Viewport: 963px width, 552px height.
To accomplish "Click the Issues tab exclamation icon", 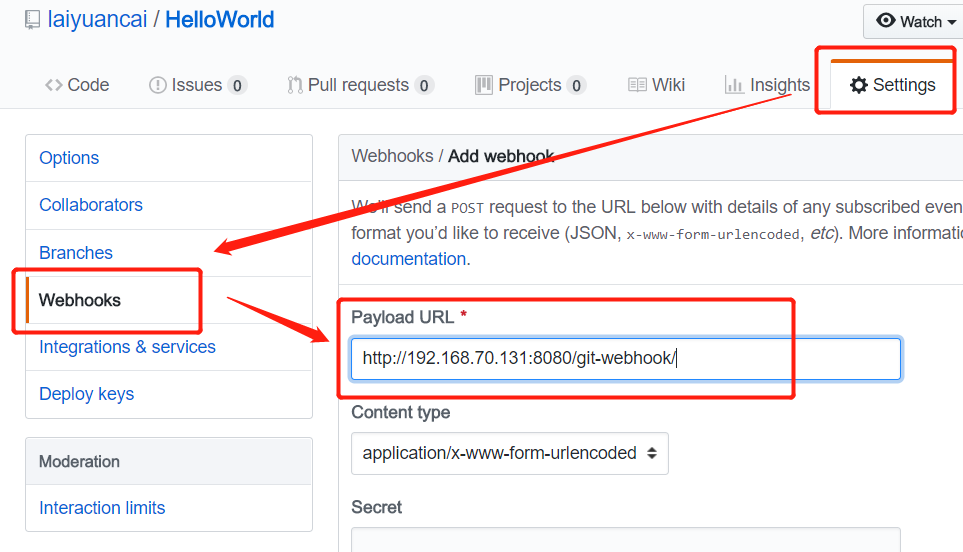I will 157,86.
